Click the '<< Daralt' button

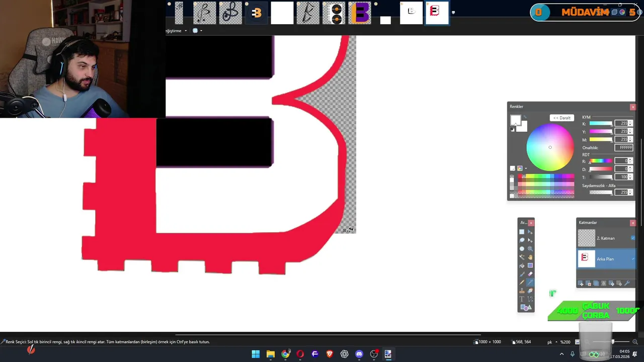pyautogui.click(x=562, y=118)
